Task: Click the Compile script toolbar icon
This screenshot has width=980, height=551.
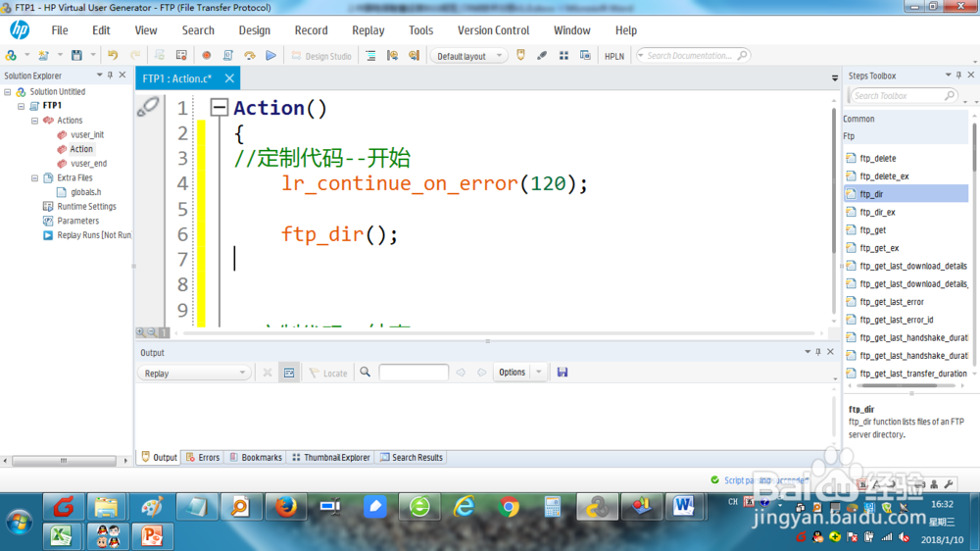Action: (228, 55)
